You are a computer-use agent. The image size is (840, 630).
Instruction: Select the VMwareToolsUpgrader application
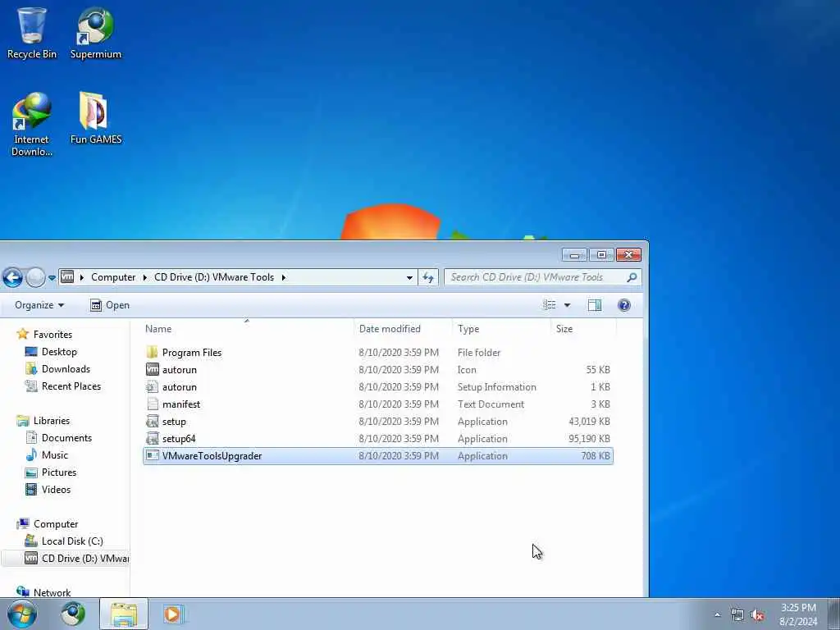point(377,456)
